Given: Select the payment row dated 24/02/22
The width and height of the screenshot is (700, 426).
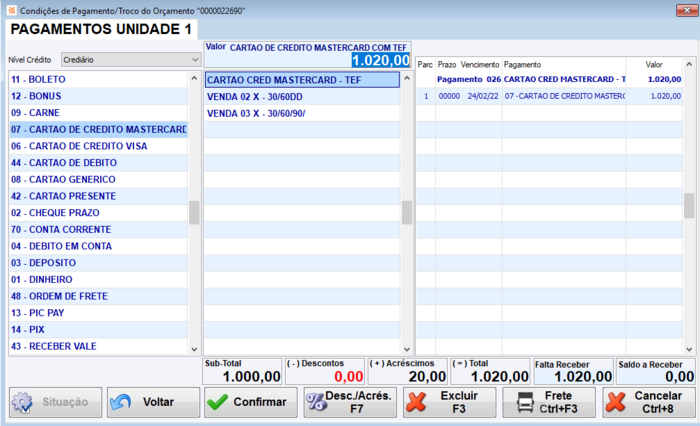Looking at the screenshot, I should (x=549, y=96).
